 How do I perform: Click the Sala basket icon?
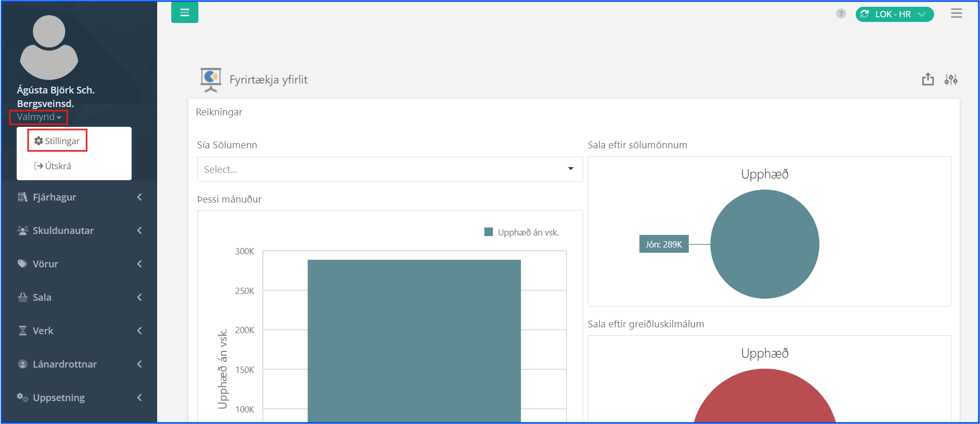click(22, 297)
